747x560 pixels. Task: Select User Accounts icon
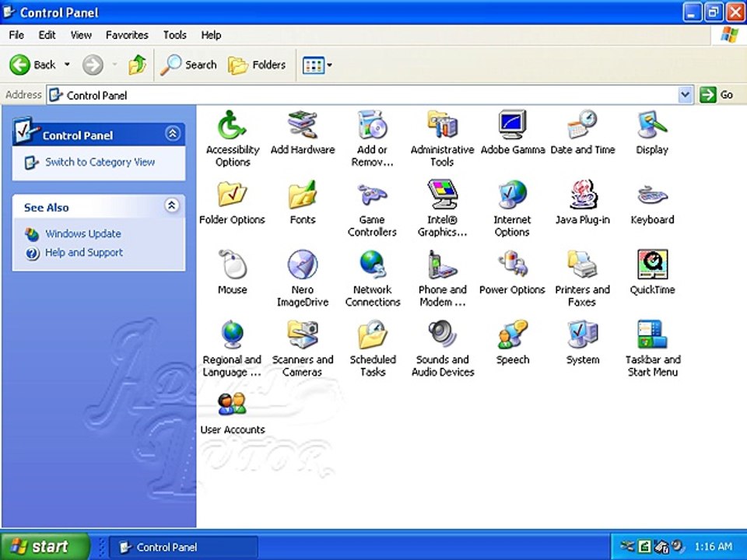point(232,404)
